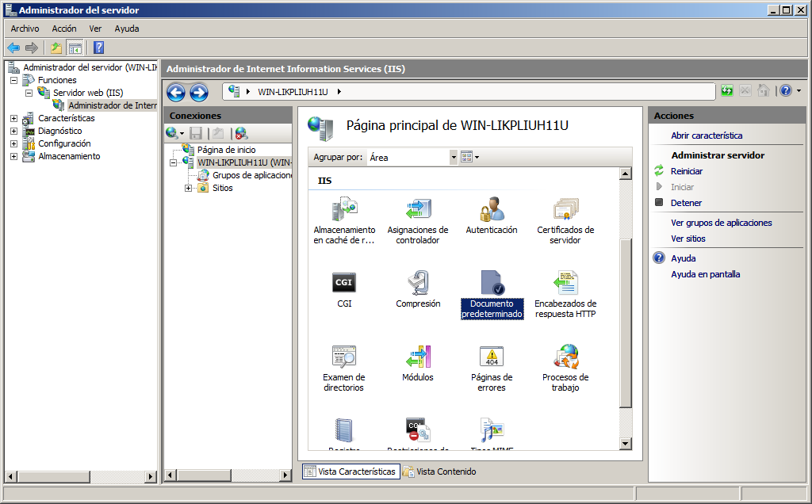Screen dimensions: 812x504
Task: Click Detener to stop the server
Action: (686, 203)
